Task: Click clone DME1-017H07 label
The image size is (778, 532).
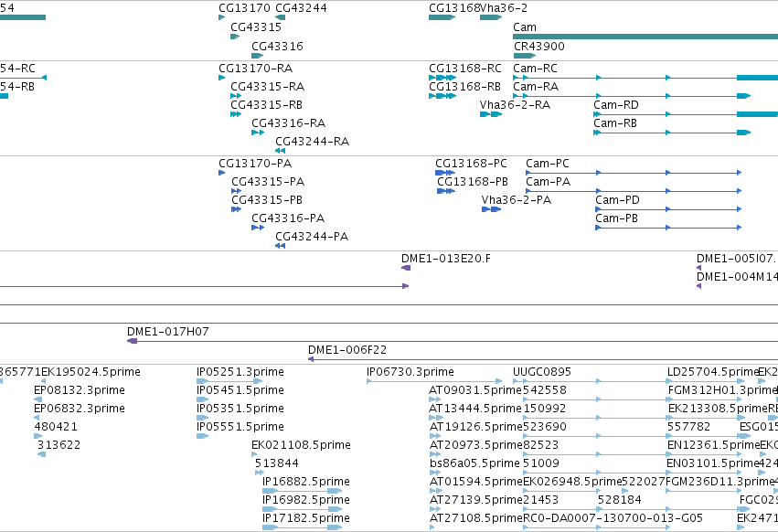Action: click(x=167, y=332)
